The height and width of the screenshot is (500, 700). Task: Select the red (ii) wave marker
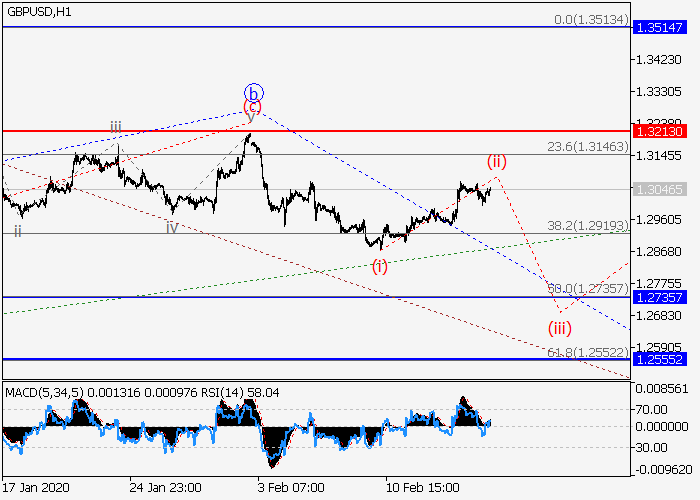pos(496,161)
